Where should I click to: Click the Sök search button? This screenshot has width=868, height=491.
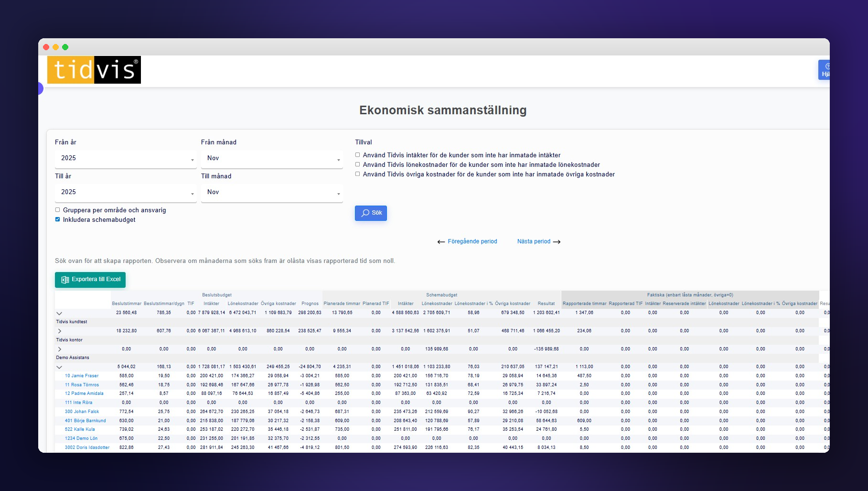[371, 213]
